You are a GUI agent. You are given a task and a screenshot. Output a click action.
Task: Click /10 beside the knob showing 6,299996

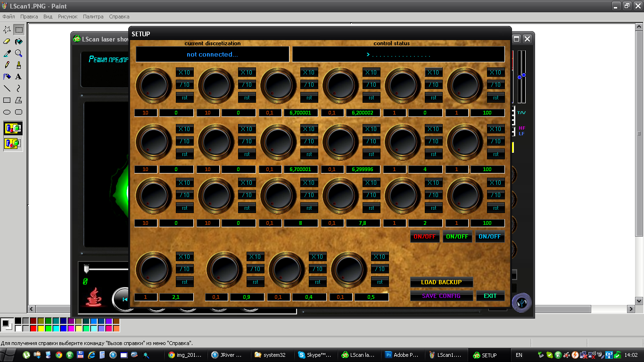372,141
